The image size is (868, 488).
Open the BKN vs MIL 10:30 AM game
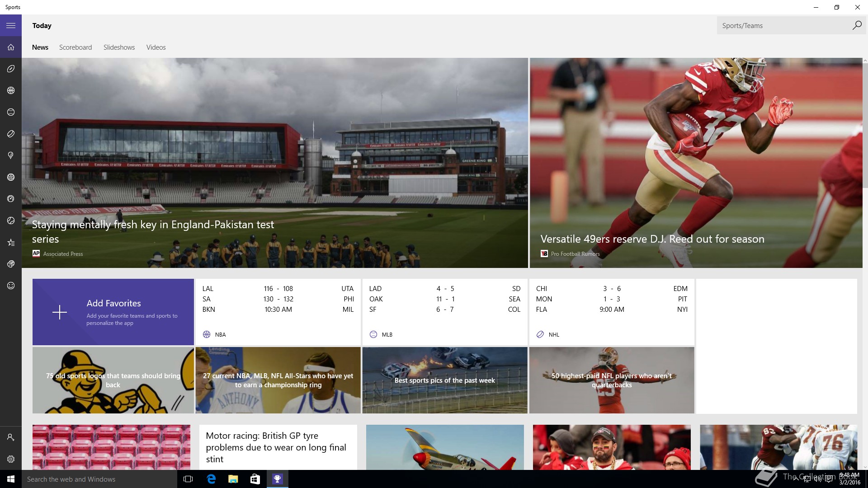click(278, 309)
